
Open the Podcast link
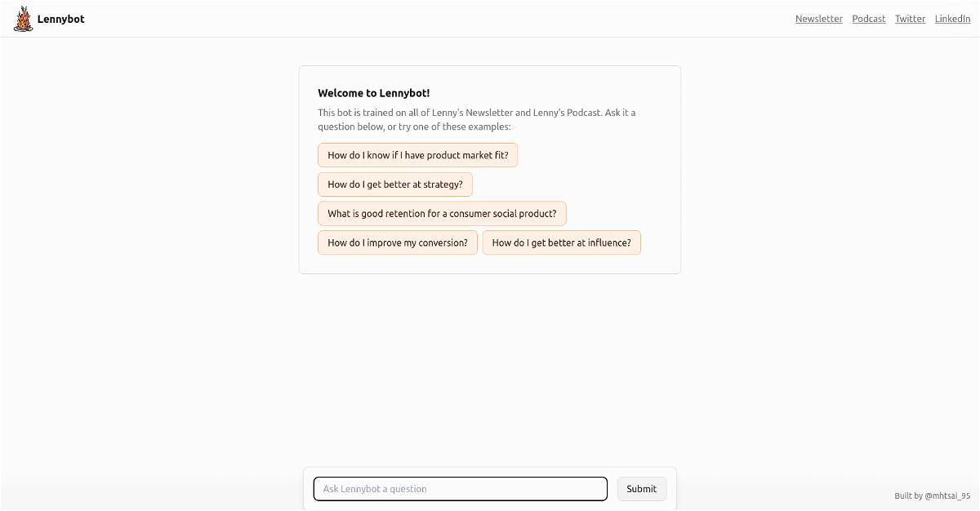click(x=868, y=19)
